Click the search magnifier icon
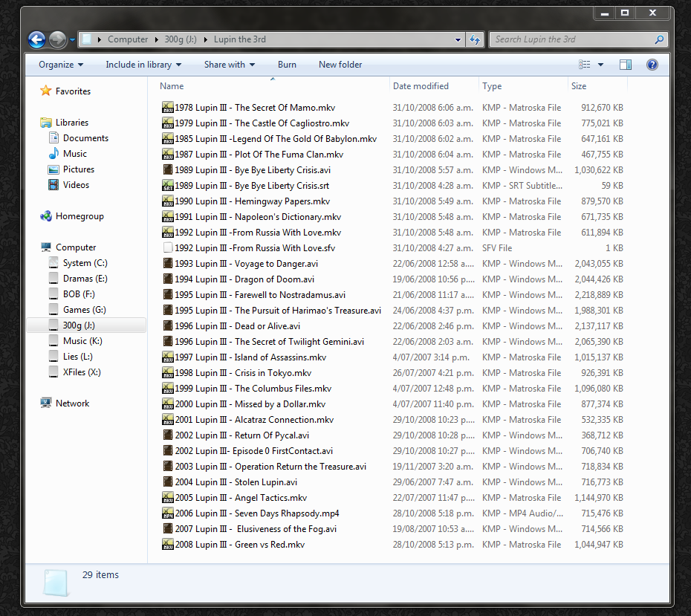 (x=659, y=39)
